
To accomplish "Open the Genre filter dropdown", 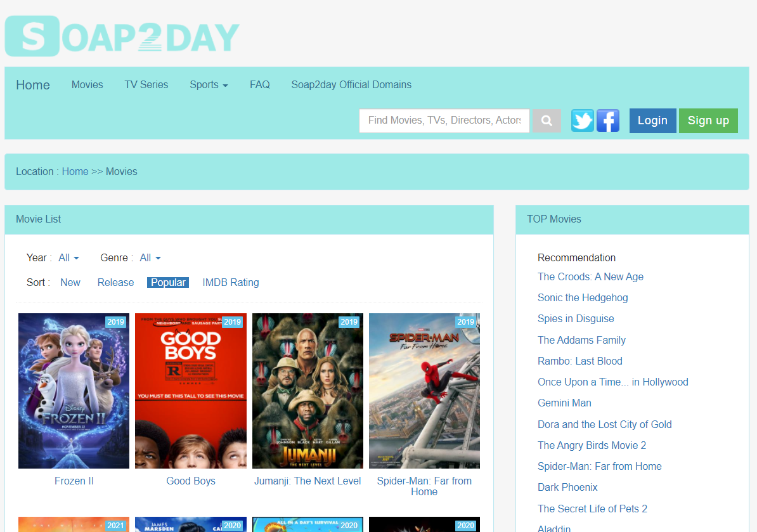I will tap(150, 258).
